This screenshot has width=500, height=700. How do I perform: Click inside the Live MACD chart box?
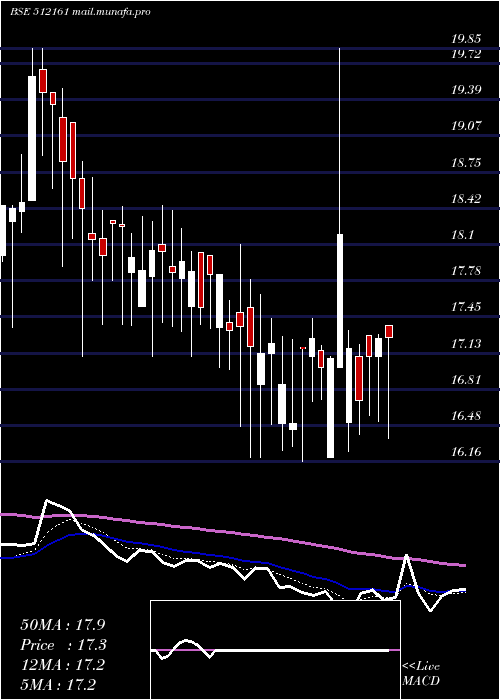click(x=275, y=650)
